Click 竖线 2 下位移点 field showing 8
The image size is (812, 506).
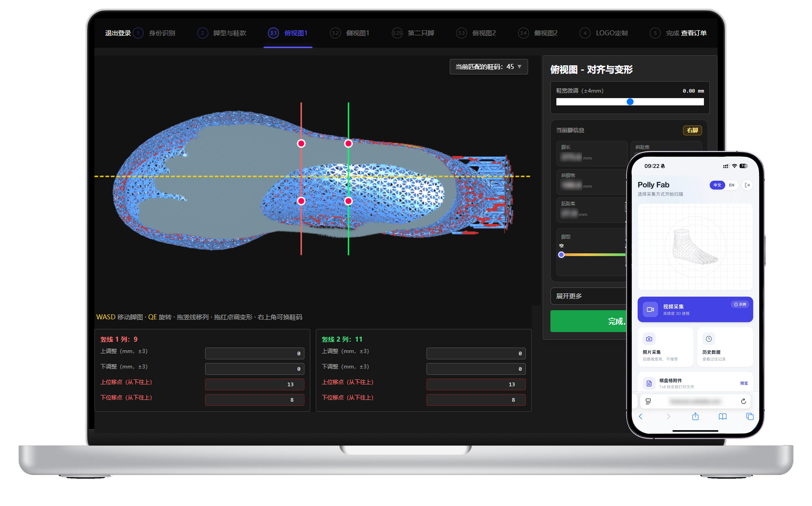tap(476, 400)
